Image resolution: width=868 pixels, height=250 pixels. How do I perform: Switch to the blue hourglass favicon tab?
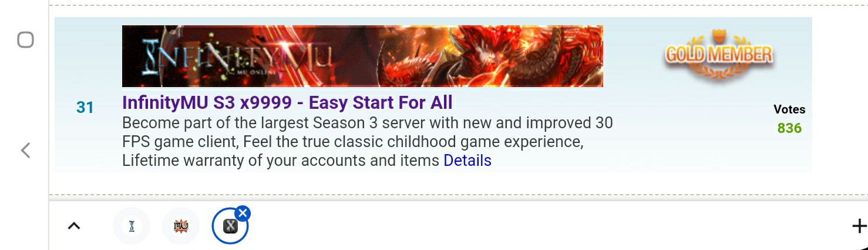132,226
